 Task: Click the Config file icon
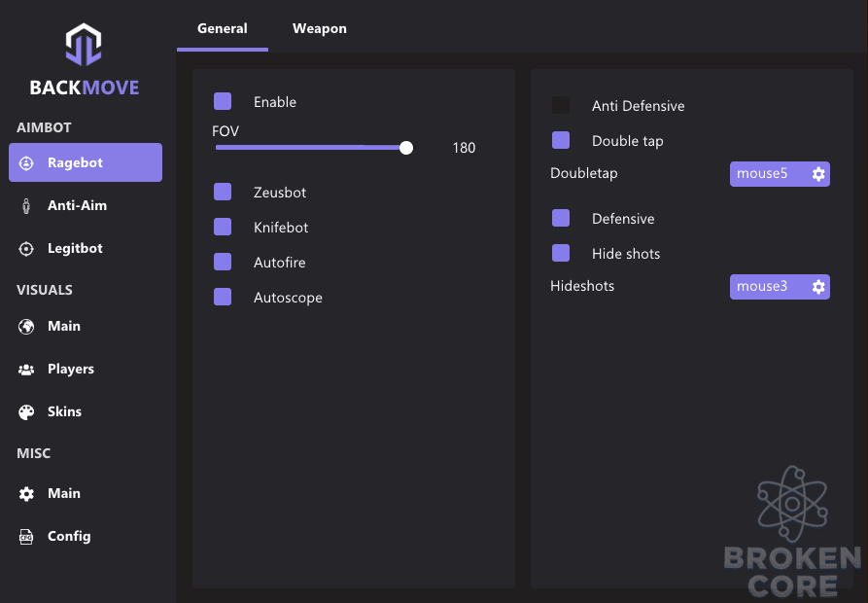26,537
